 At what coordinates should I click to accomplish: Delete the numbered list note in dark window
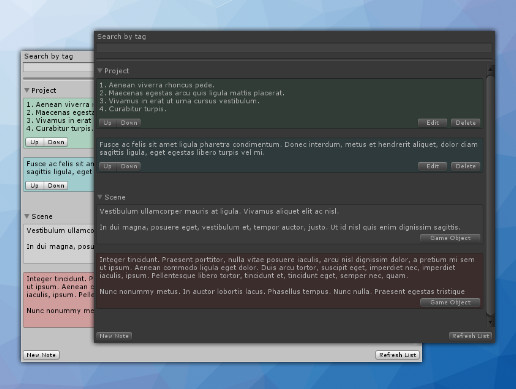point(465,123)
